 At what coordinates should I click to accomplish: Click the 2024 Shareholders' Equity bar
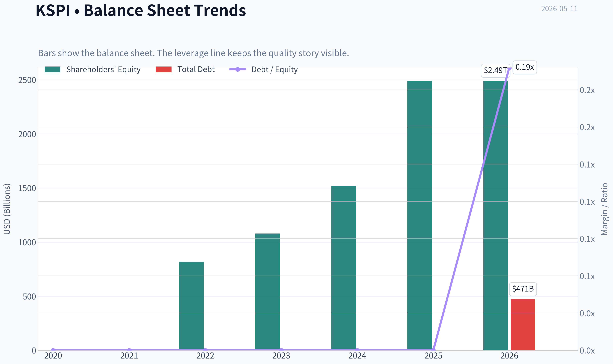click(x=343, y=268)
